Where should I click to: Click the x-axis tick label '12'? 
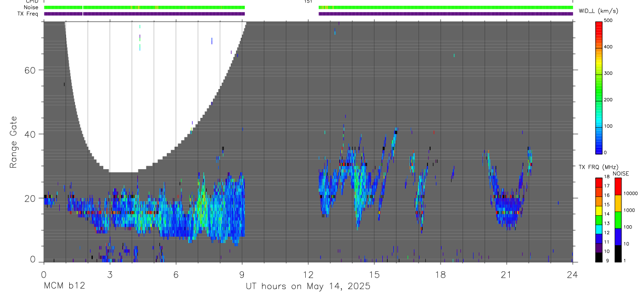pyautogui.click(x=308, y=274)
